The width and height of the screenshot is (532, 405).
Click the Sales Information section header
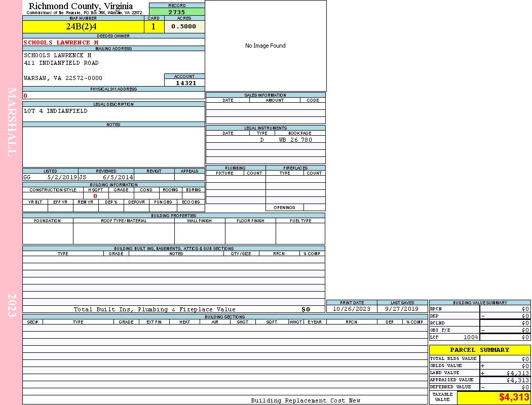click(265, 95)
